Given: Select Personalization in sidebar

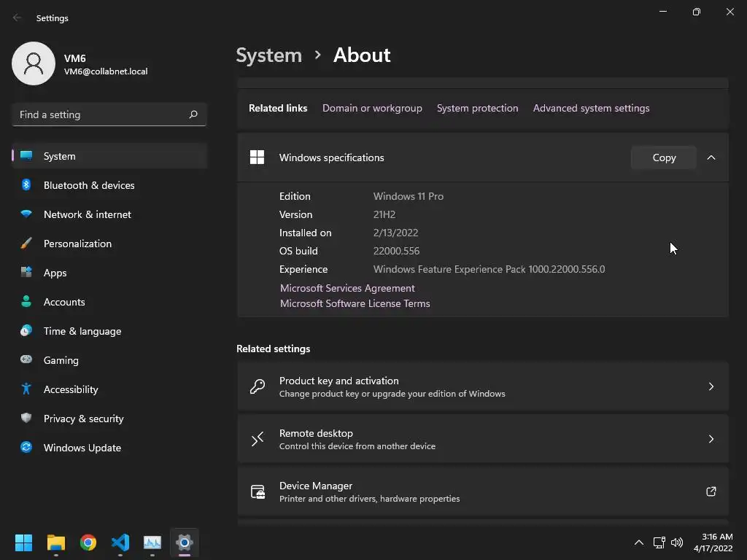Looking at the screenshot, I should point(109,244).
